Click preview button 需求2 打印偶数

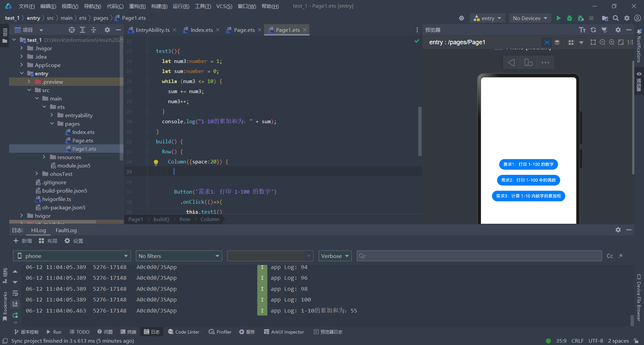[x=528, y=180]
